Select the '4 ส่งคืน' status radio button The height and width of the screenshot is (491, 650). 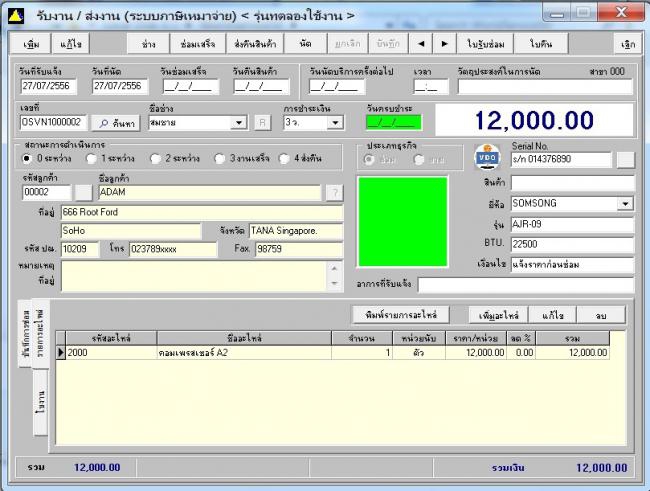pos(285,158)
